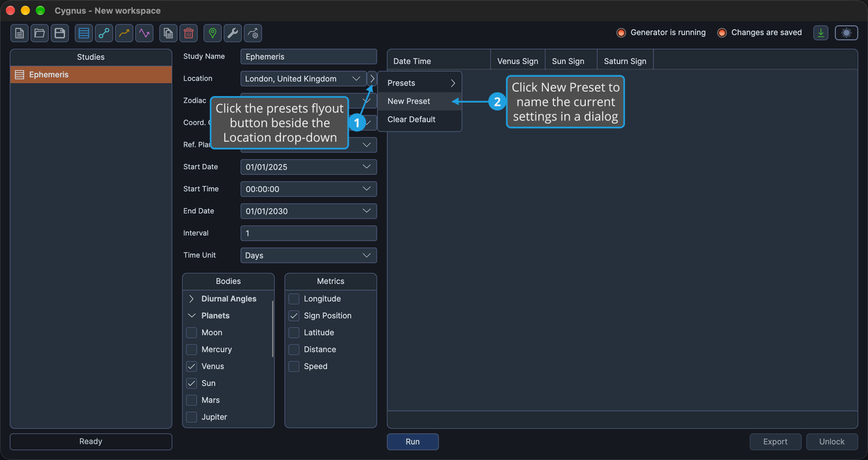This screenshot has height=460, width=868.
Task: Open the End Date drop-down
Action: point(308,211)
